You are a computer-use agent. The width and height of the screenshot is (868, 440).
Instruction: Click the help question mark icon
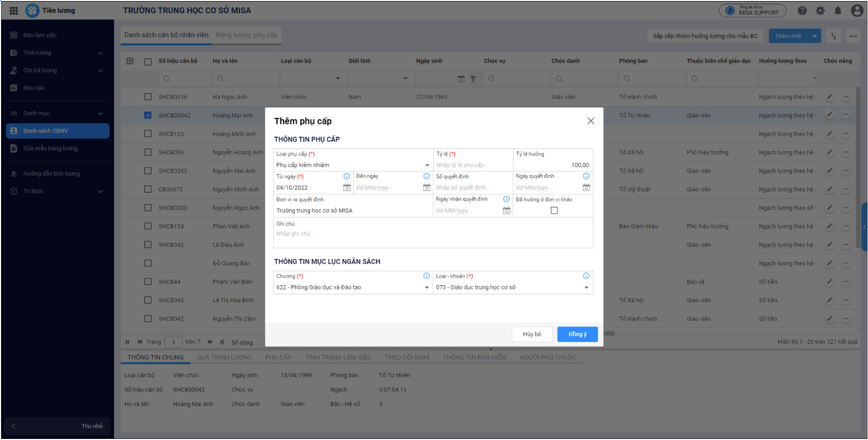(802, 11)
